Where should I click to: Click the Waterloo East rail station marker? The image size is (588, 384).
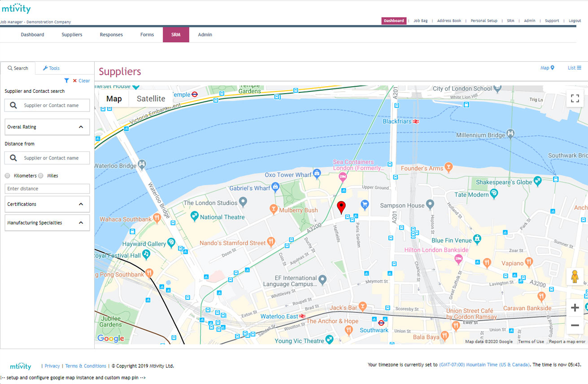(x=303, y=316)
